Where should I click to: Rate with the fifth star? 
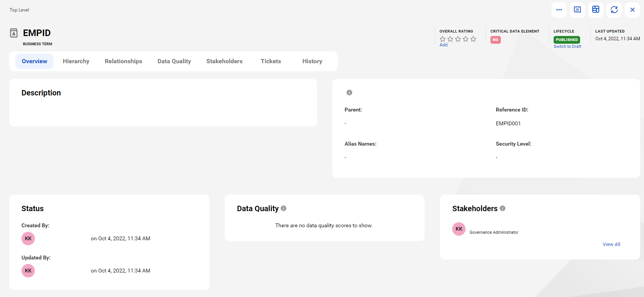click(473, 39)
